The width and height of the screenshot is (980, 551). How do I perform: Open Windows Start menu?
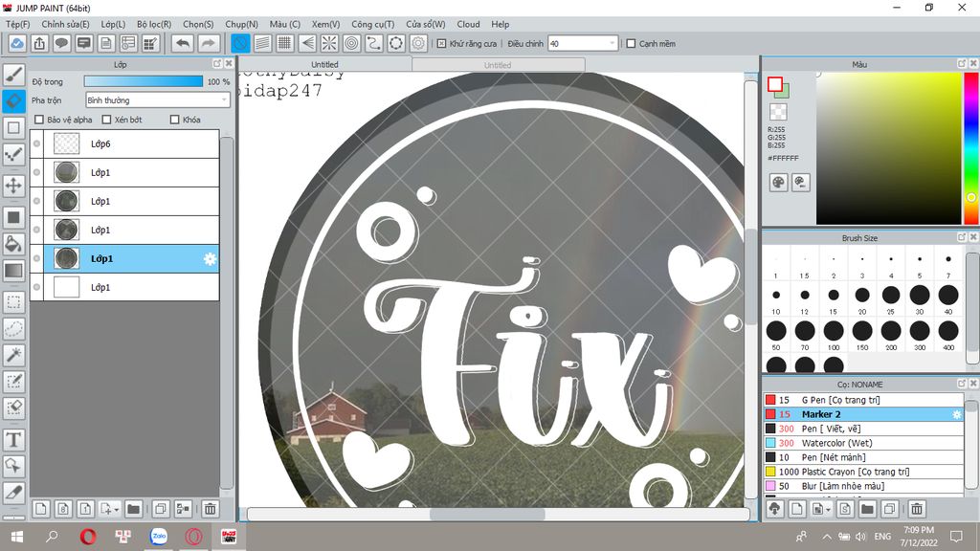click(17, 537)
